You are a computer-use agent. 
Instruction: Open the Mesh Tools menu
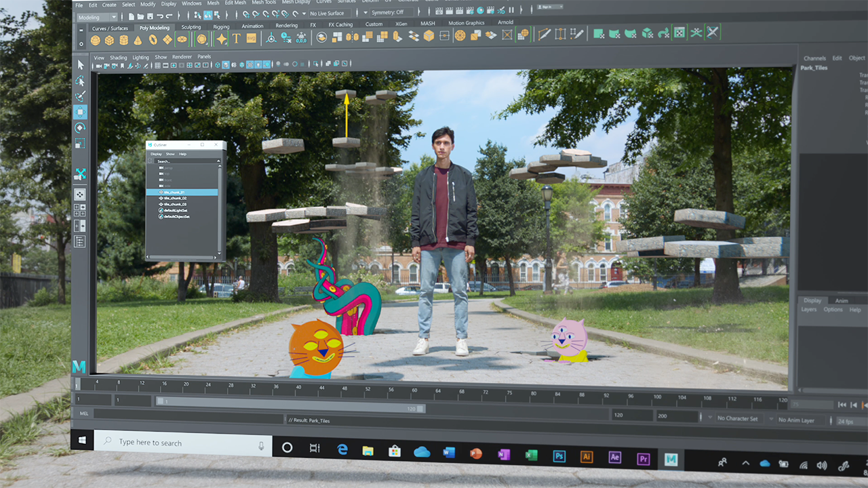pos(262,3)
